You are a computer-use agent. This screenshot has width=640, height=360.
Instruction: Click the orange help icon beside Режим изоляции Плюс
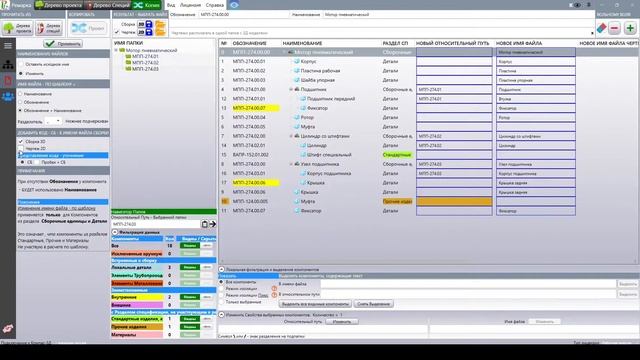coord(274,295)
